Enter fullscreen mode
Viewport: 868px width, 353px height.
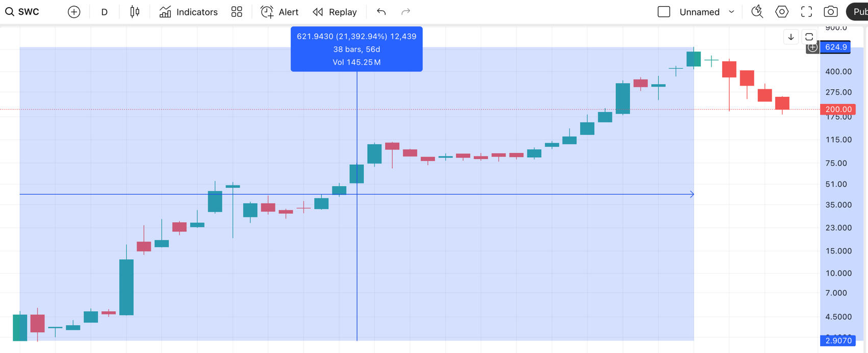pyautogui.click(x=806, y=12)
